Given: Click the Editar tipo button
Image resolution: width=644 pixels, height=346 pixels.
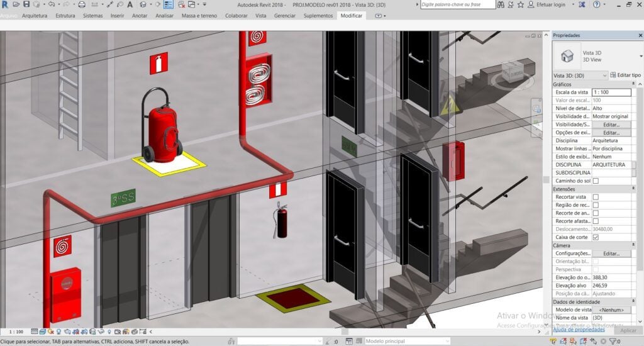Looking at the screenshot, I should pos(625,75).
